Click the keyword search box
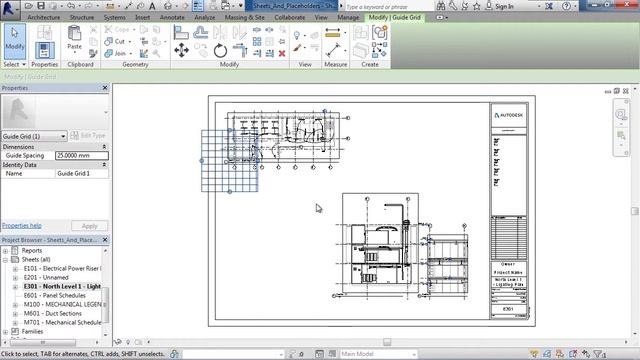640x360 pixels. (389, 7)
